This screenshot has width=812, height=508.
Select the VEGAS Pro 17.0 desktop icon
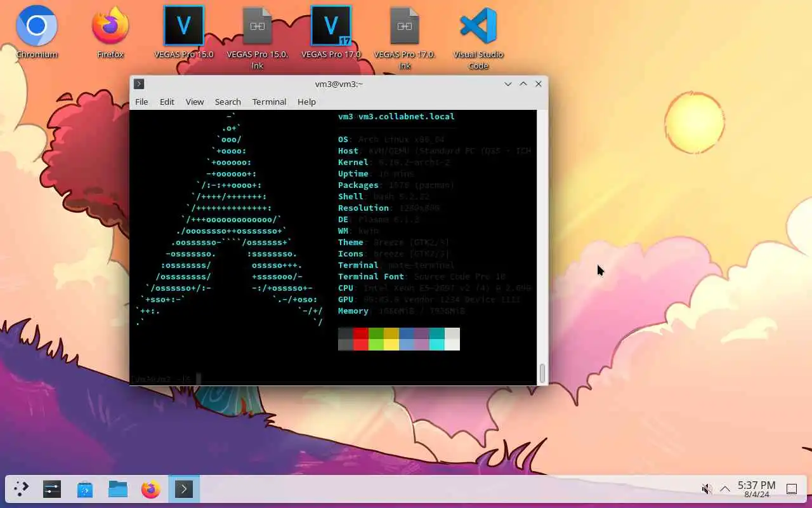click(331, 32)
